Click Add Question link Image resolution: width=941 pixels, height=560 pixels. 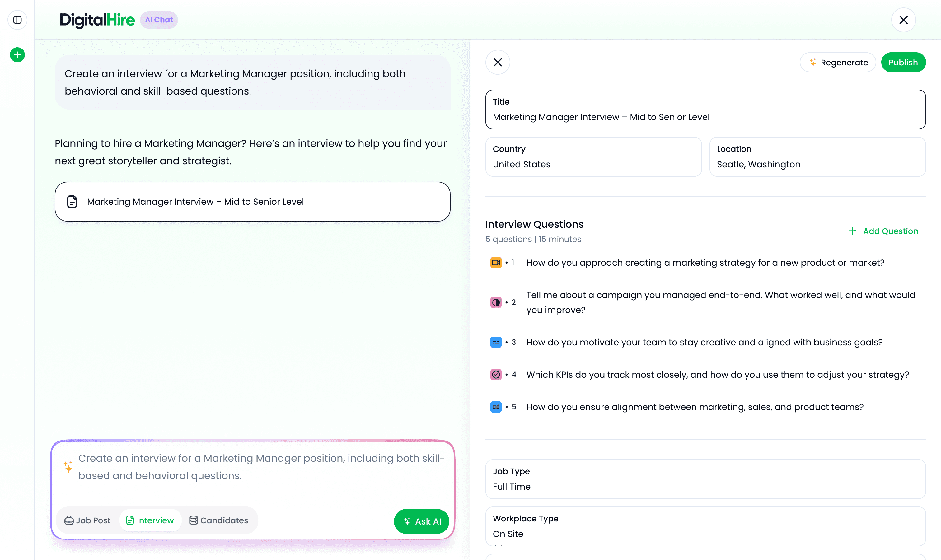point(883,231)
